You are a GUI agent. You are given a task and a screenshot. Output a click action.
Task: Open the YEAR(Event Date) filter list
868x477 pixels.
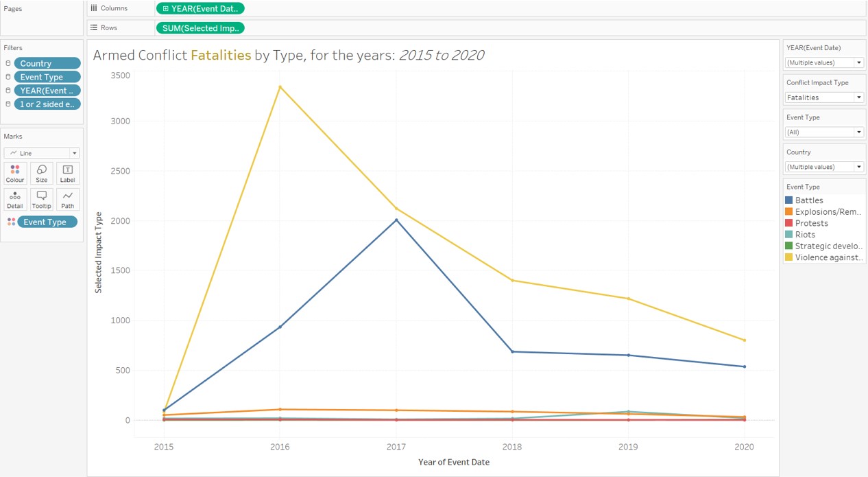[858, 62]
